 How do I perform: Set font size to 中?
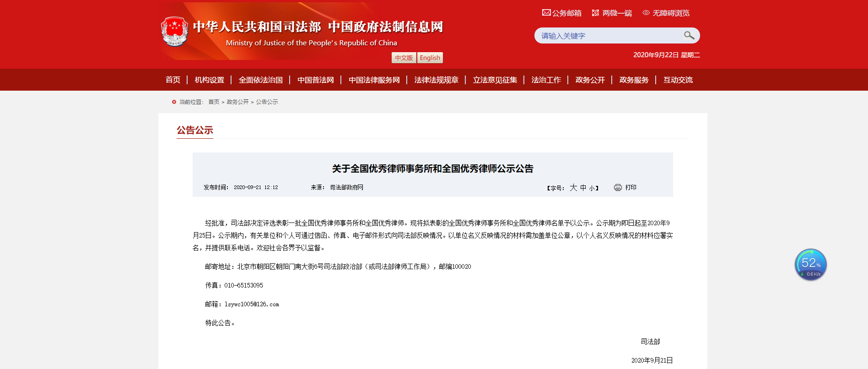pos(583,188)
